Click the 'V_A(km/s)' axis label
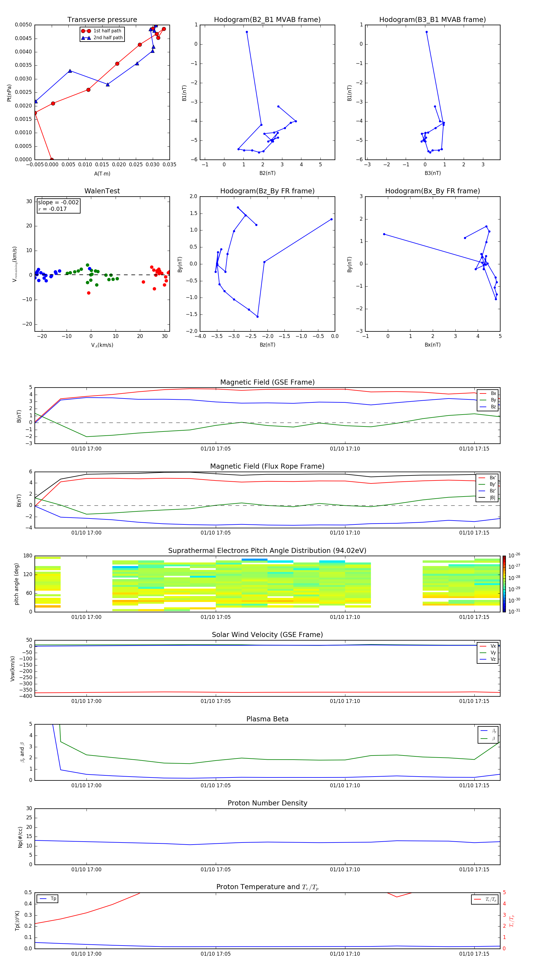The height and width of the screenshot is (980, 535). tap(102, 345)
